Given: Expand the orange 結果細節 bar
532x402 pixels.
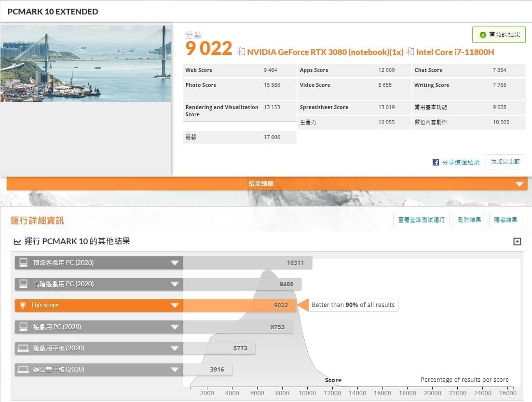Looking at the screenshot, I should [267, 184].
